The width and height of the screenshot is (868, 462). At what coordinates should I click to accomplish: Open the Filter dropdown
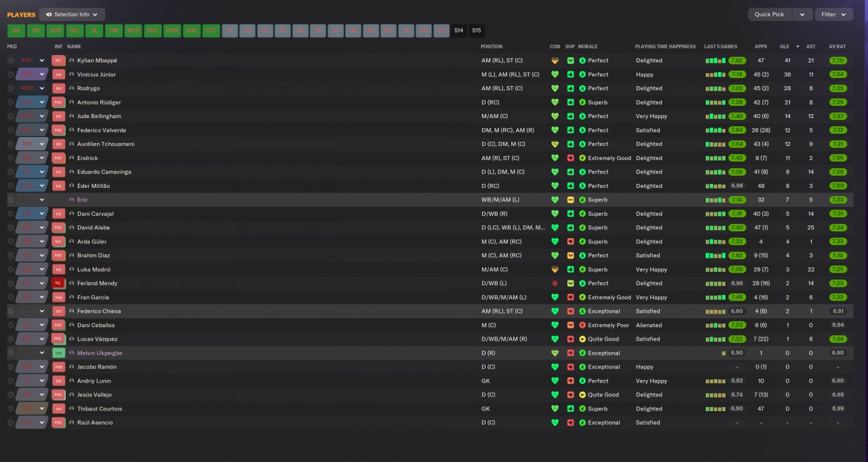(834, 14)
